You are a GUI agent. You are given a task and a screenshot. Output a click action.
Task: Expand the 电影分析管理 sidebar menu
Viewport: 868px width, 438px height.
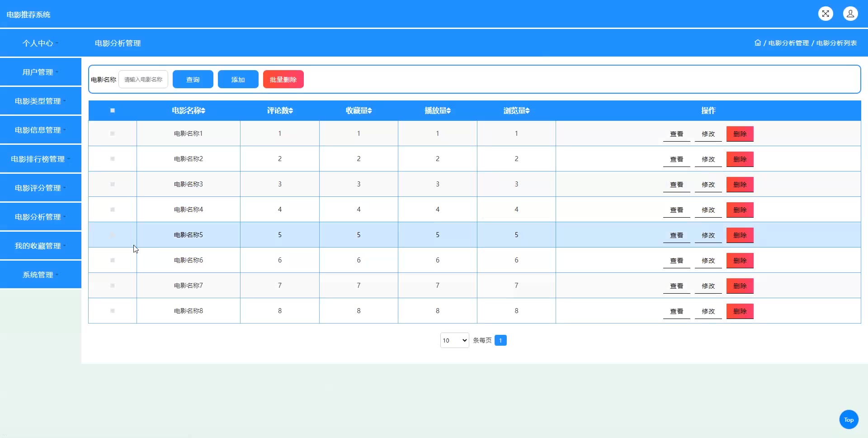coord(41,217)
